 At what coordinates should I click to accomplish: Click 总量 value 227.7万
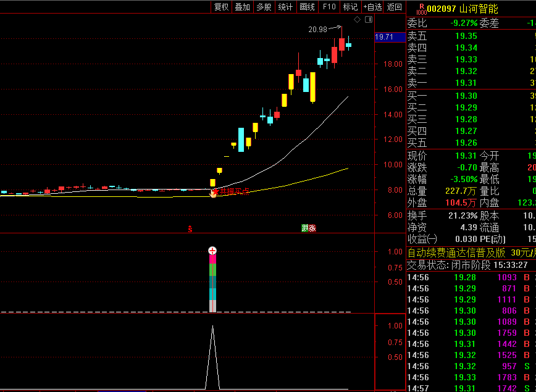coord(461,191)
